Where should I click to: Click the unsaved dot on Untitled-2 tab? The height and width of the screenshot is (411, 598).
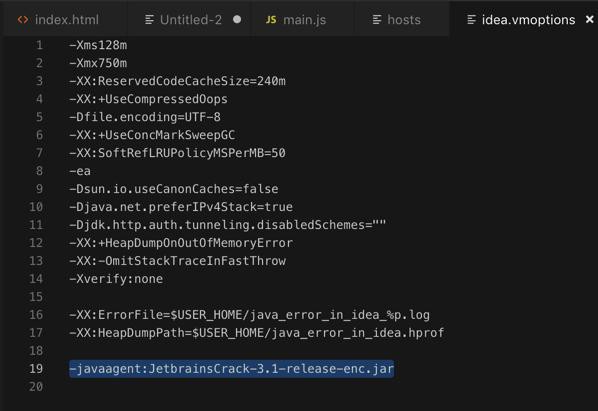[x=237, y=19]
